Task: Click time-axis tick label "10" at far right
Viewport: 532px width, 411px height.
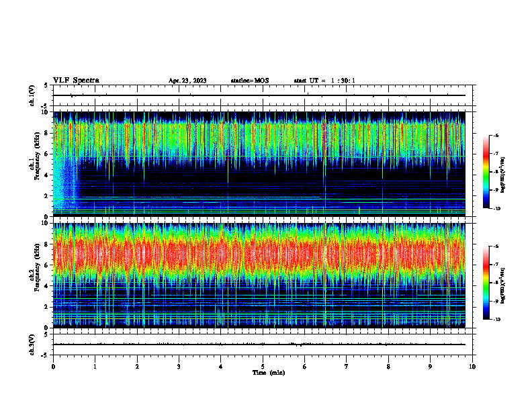Action: pos(472,367)
